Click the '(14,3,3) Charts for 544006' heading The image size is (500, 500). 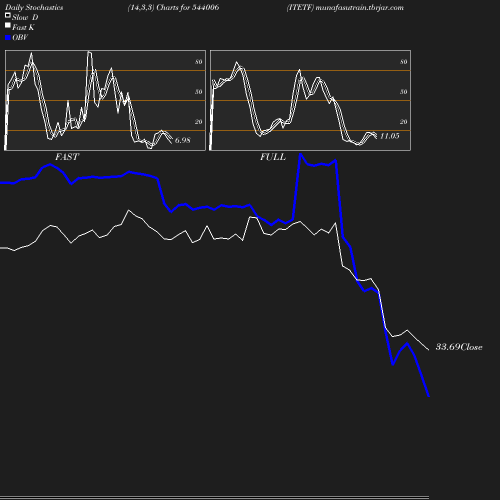pyautogui.click(x=173, y=8)
